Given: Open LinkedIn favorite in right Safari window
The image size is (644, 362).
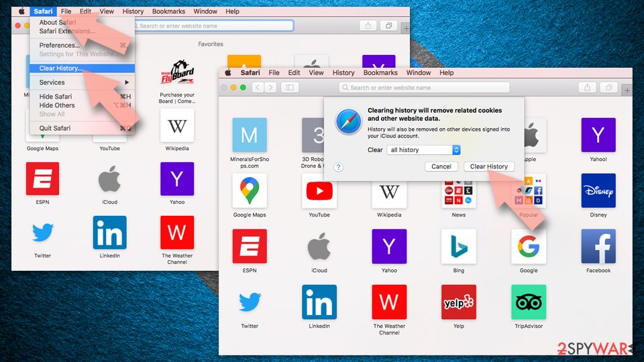Looking at the screenshot, I should tap(319, 302).
